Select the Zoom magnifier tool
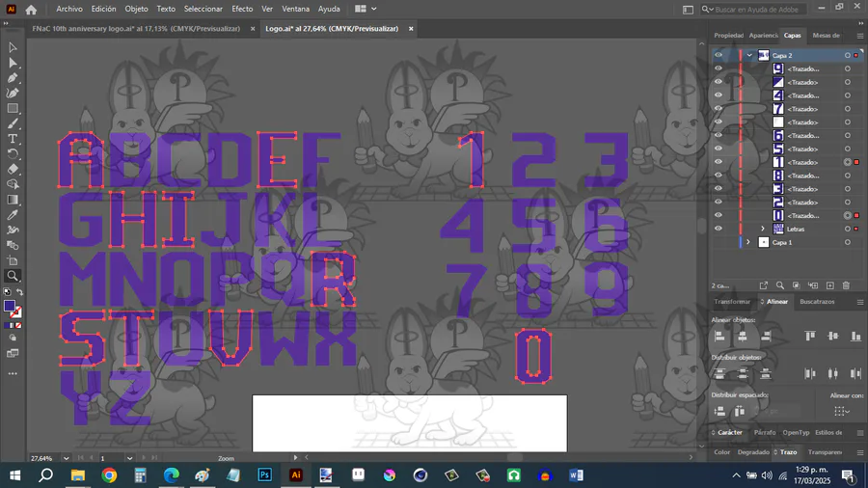 pos(13,276)
